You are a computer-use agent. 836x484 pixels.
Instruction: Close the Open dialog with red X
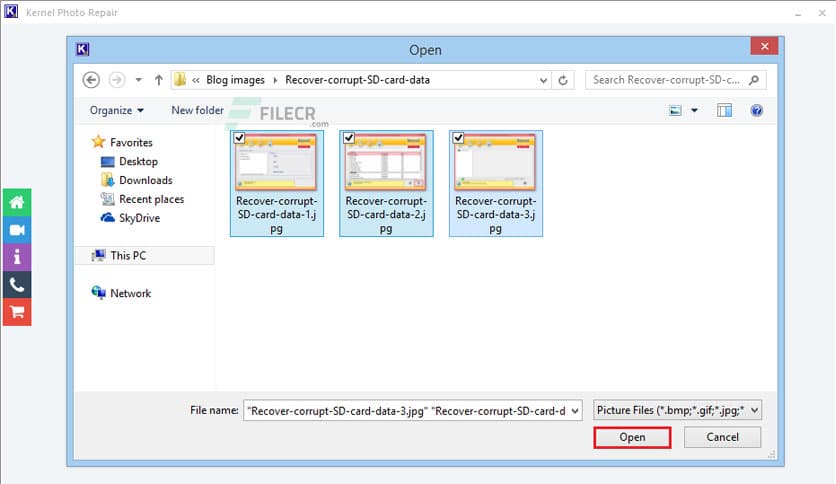pyautogui.click(x=764, y=46)
